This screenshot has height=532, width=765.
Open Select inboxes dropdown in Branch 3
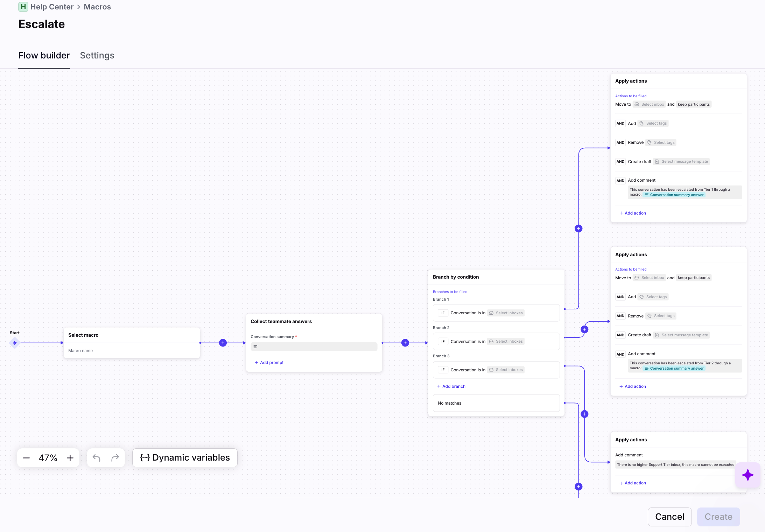(506, 370)
